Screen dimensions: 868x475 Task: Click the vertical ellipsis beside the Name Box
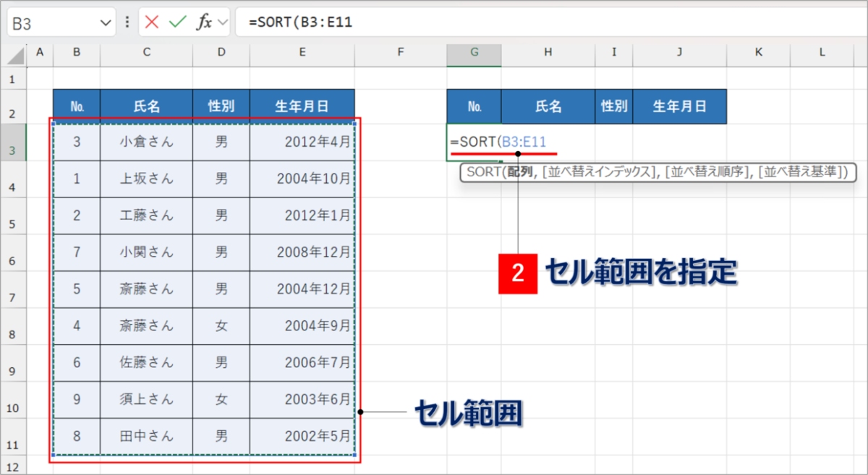tap(127, 22)
